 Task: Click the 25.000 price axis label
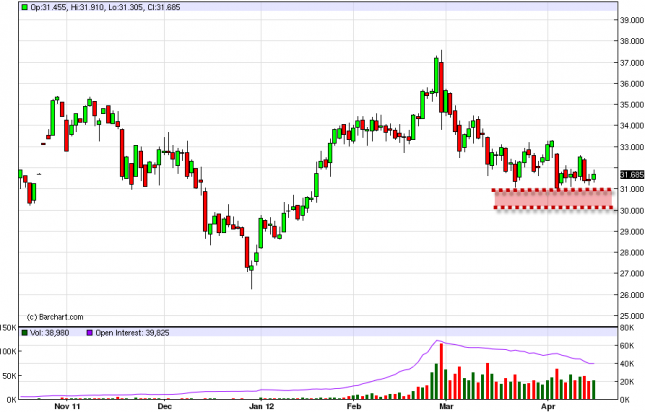pyautogui.click(x=631, y=316)
